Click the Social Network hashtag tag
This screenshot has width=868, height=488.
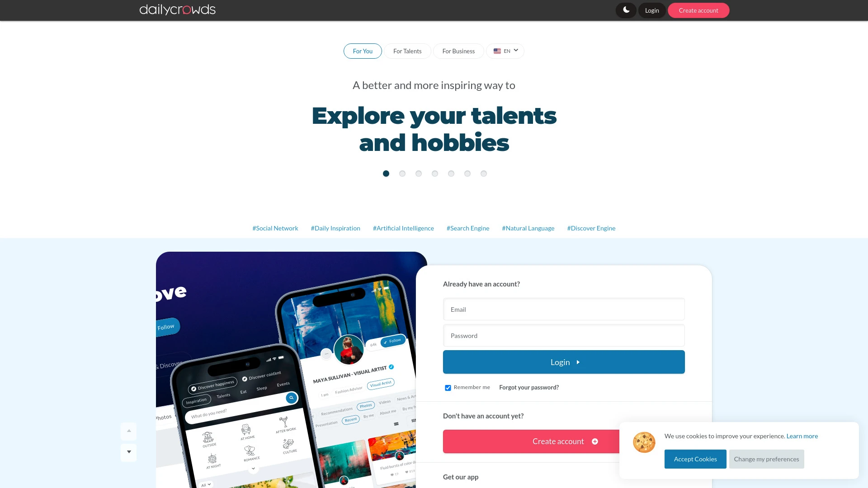(x=275, y=228)
